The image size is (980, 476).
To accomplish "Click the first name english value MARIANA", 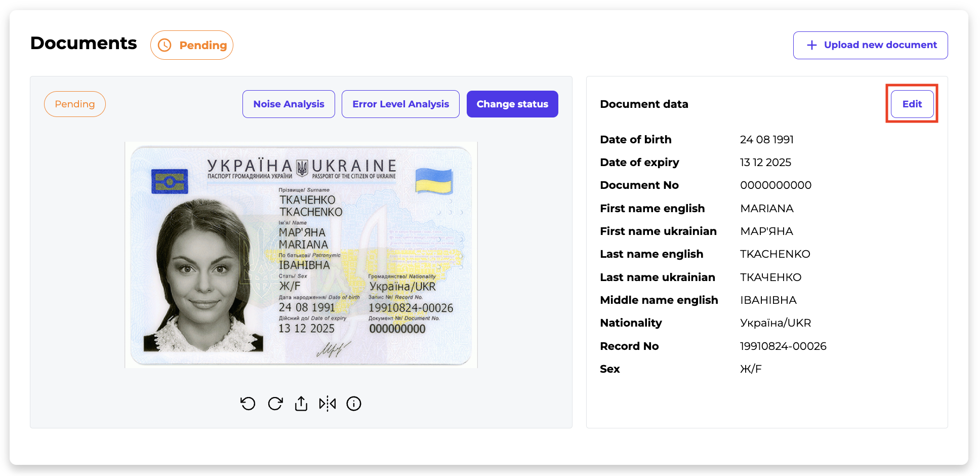I will click(x=766, y=209).
